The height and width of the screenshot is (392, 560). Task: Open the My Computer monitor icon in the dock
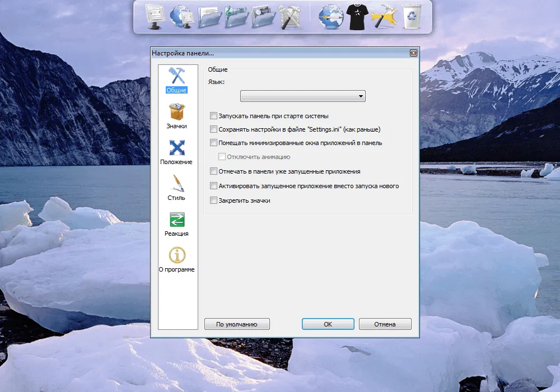pos(155,17)
